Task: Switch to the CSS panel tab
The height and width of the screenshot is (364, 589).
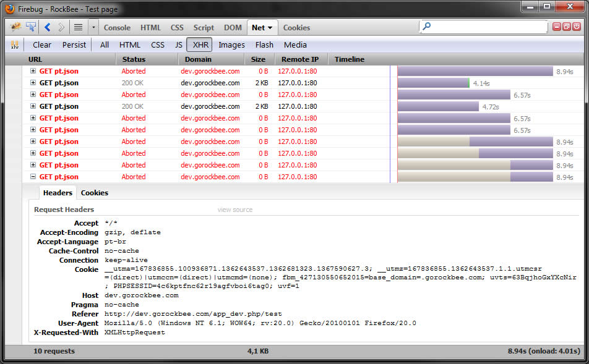Action: coord(177,27)
